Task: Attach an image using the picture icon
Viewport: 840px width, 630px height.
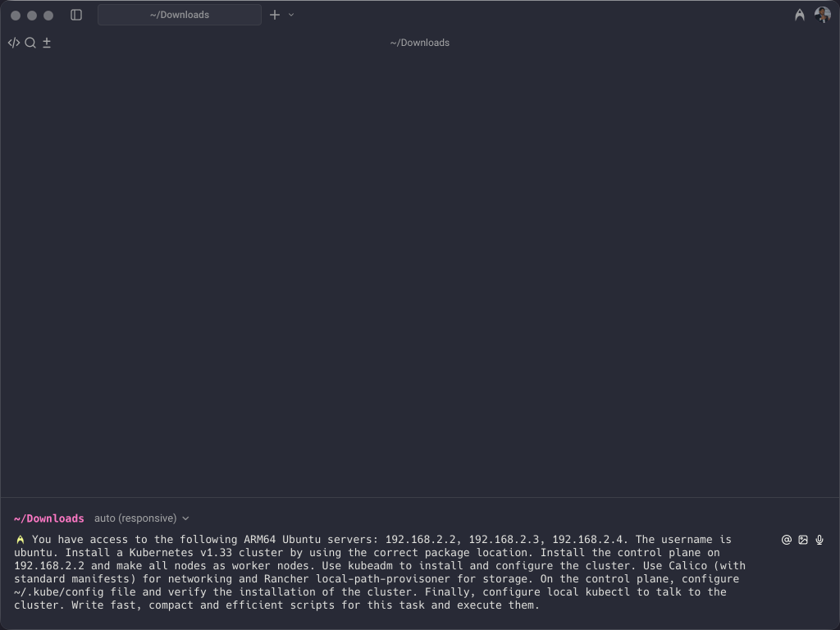Action: (803, 540)
